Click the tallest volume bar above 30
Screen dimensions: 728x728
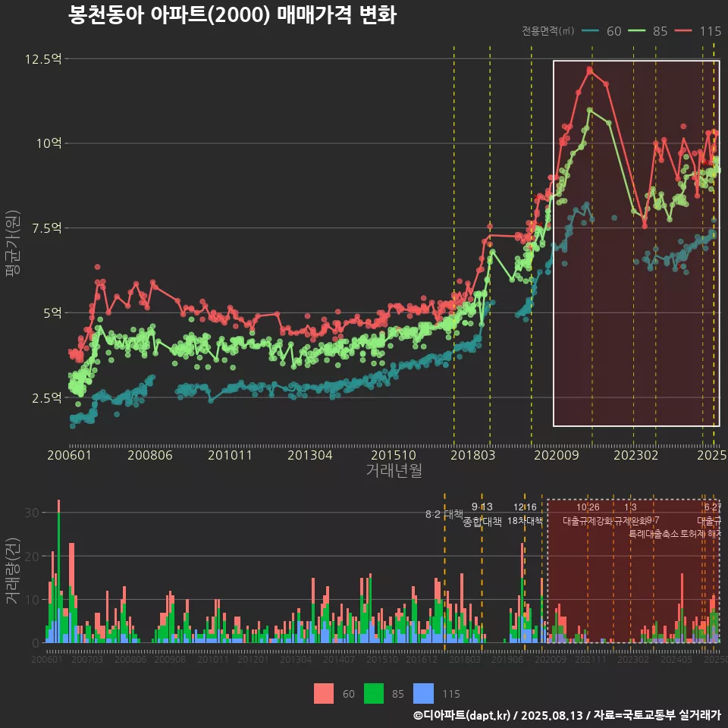point(58,571)
